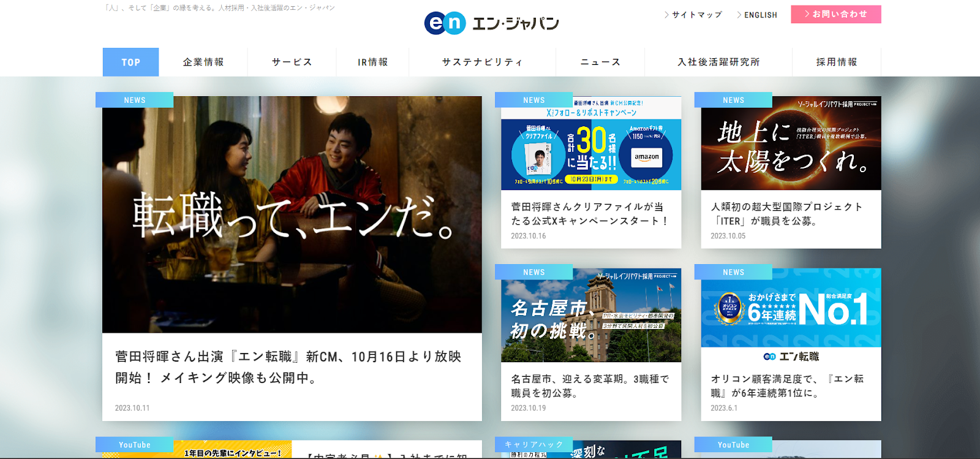
Task: Open the 地上に太陽をつくれ image
Action: pyautogui.click(x=791, y=143)
